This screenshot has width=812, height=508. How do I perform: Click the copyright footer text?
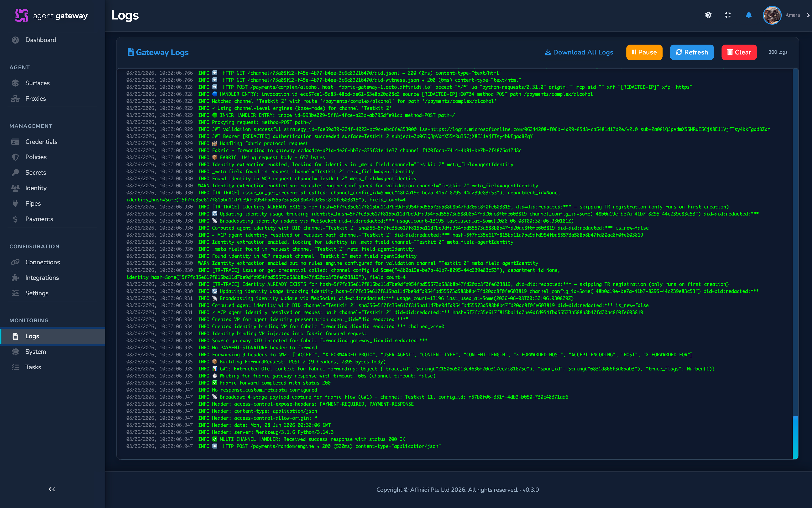(458, 490)
